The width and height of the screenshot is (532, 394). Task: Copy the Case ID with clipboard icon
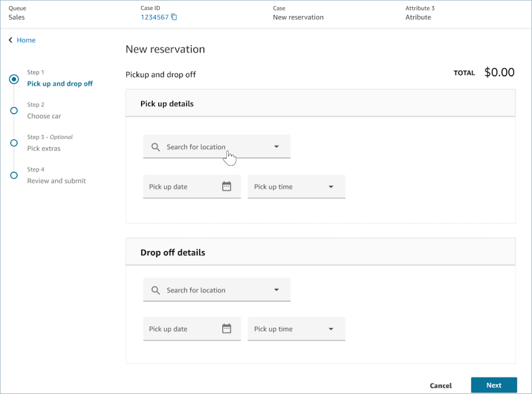(x=174, y=17)
